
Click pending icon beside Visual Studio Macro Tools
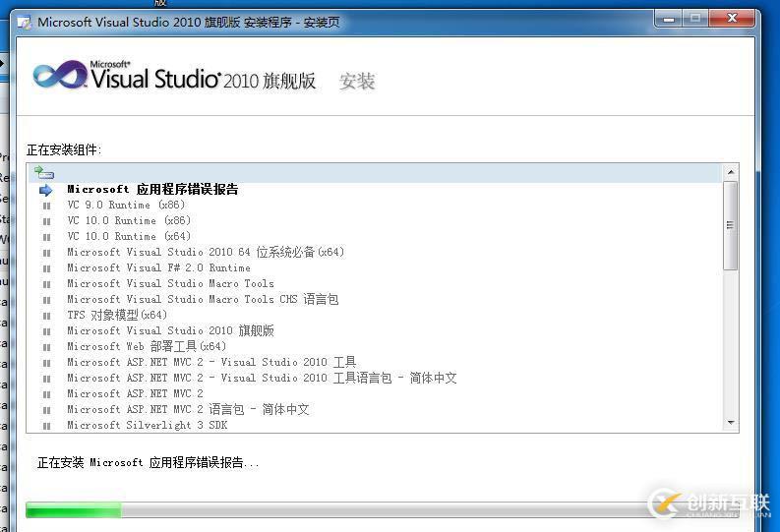click(47, 284)
